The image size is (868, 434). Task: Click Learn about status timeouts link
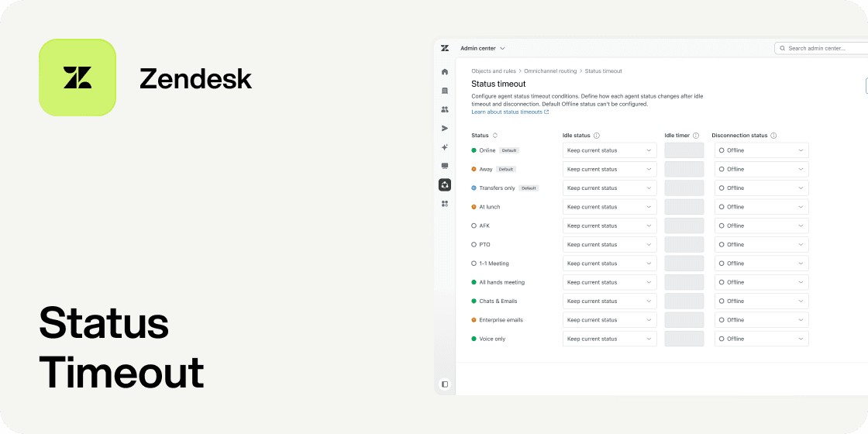[x=509, y=112]
